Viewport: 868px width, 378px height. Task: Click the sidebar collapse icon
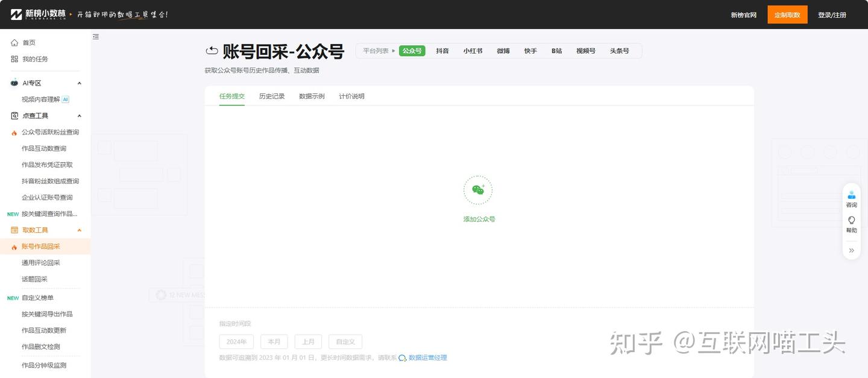tap(96, 37)
